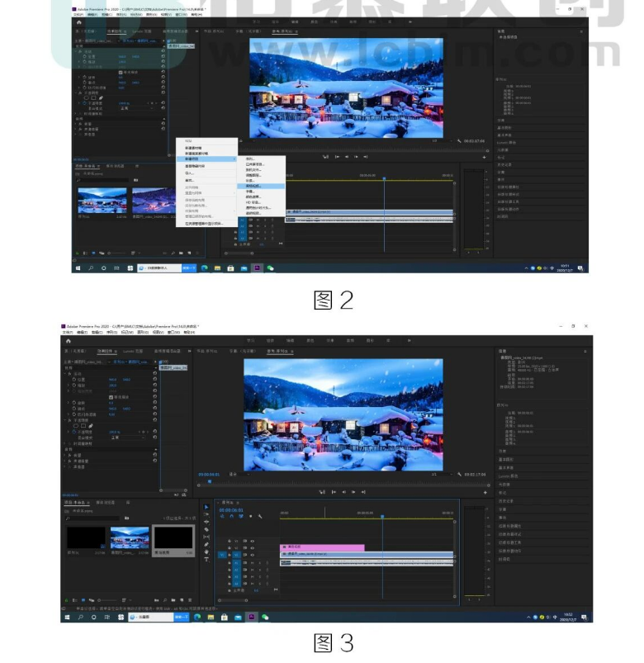Switch to Freeform View in Figure 3 project panel
The height and width of the screenshot is (663, 644).
(92, 600)
